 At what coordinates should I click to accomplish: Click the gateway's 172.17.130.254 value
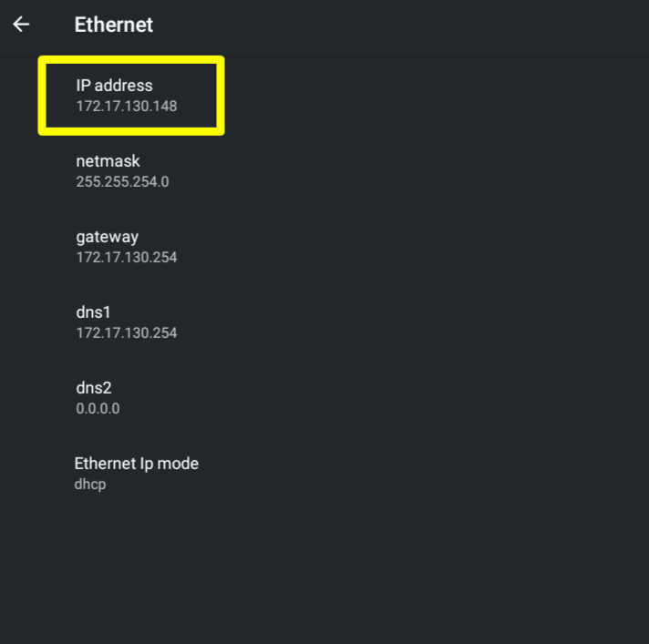click(126, 258)
